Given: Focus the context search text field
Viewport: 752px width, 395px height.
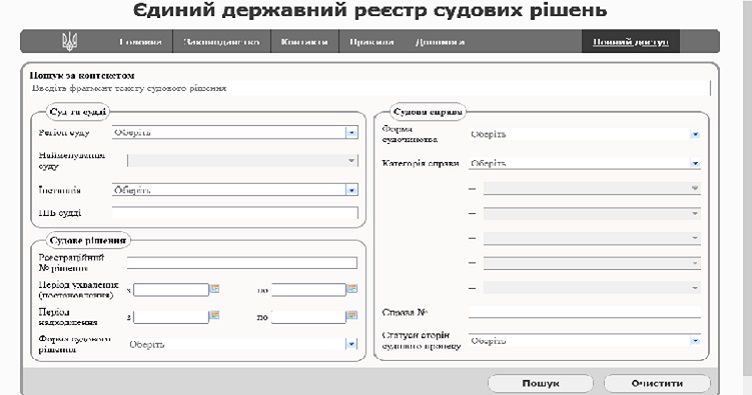Looking at the screenshot, I should (x=370, y=88).
